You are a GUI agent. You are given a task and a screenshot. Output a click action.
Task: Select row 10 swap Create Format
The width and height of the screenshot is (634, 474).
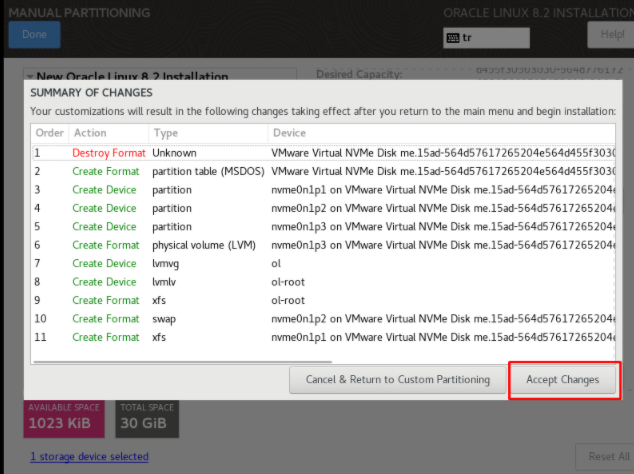324,319
